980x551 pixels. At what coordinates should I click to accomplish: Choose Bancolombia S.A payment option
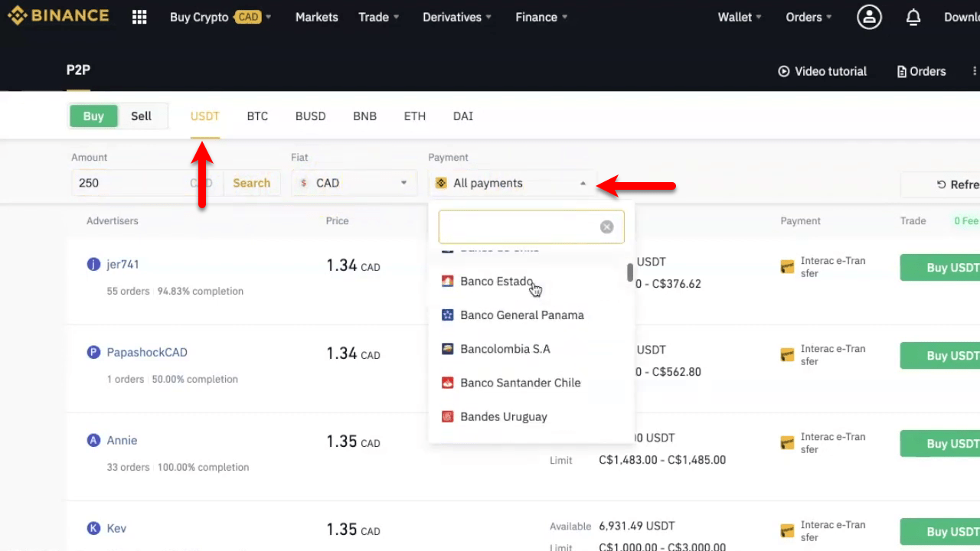[x=531, y=349]
